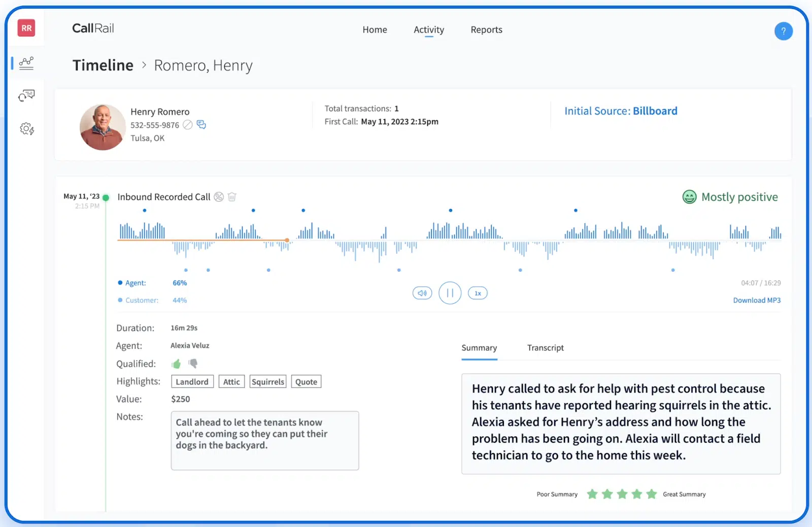Viewport: 812px width, 527px height.
Task: Edit the notes about calling ahead
Action: (x=265, y=440)
